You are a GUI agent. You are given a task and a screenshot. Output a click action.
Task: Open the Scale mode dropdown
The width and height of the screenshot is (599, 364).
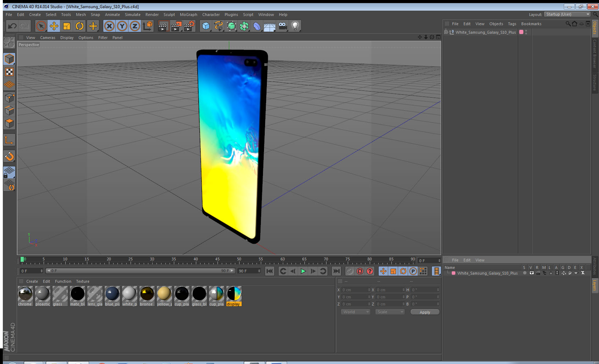pos(390,312)
